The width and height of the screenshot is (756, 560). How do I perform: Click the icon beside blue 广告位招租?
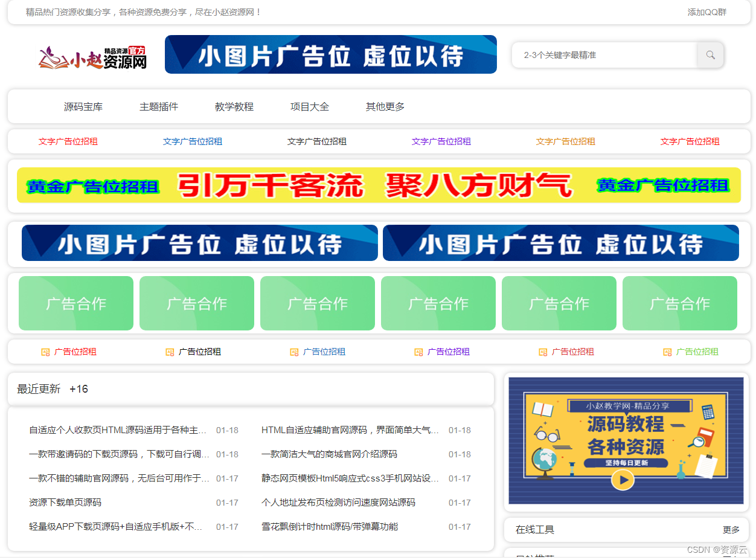294,352
